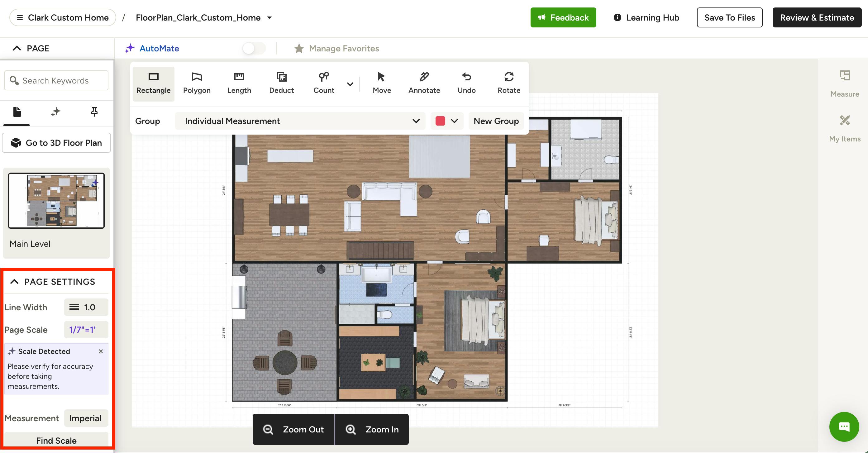Zoom in on the floor plan
This screenshot has height=453, width=868.
pos(372,429)
